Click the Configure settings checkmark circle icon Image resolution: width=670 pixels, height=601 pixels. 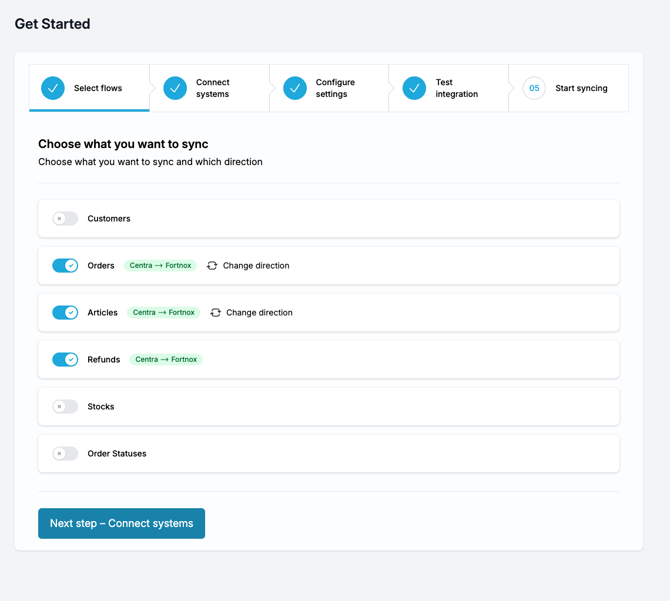tap(295, 88)
